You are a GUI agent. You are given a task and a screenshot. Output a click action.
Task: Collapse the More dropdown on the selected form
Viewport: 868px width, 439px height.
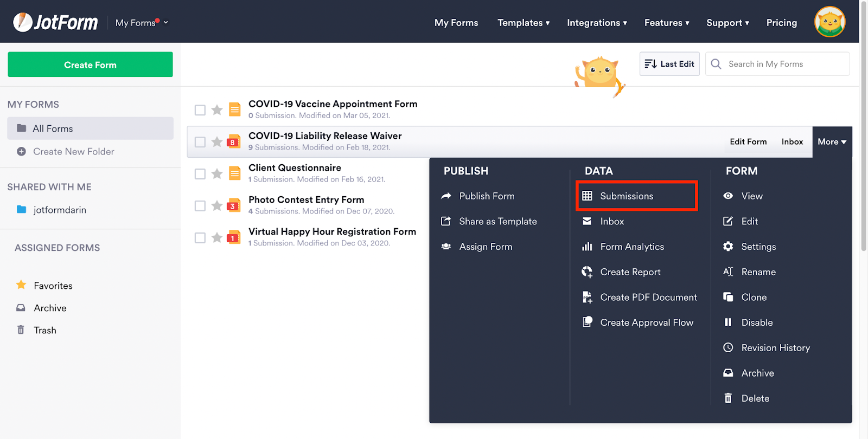click(832, 142)
